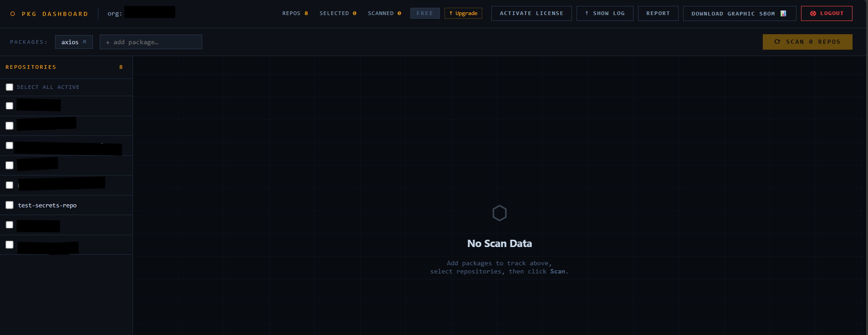868x335 pixels.
Task: Open the Report button
Action: (658, 13)
